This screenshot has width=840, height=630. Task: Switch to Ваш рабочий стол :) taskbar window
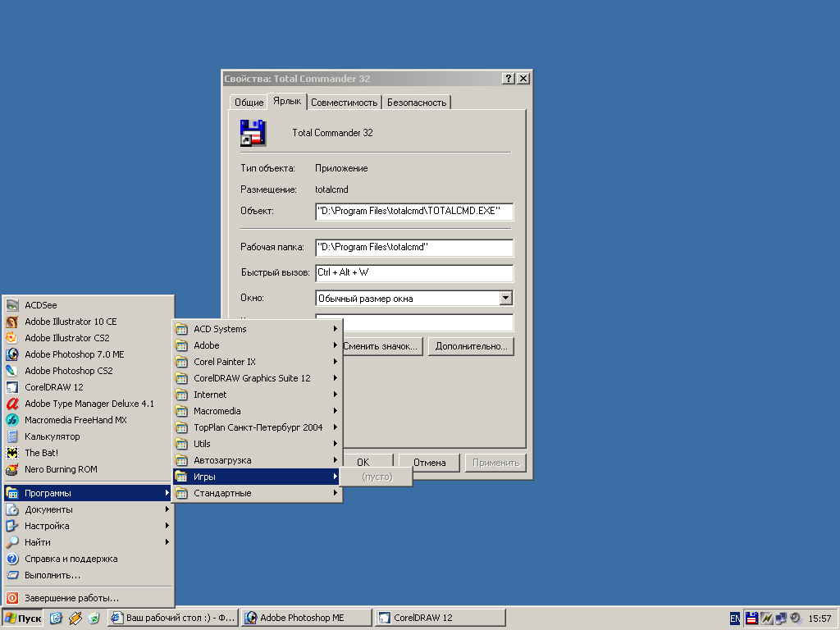tap(172, 619)
